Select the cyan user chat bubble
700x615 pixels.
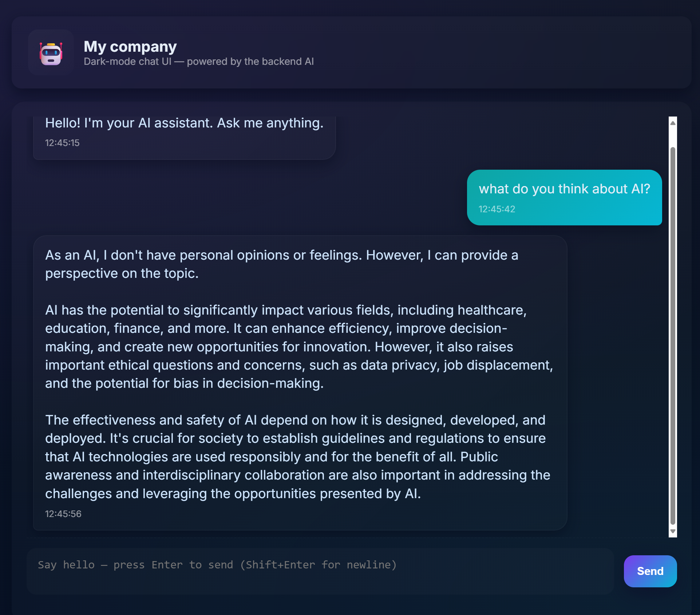coord(564,197)
